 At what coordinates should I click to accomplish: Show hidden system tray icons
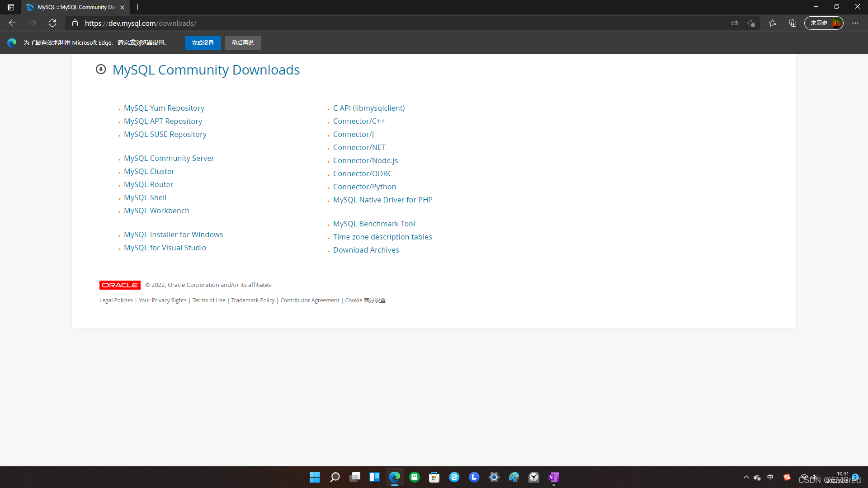point(746,477)
